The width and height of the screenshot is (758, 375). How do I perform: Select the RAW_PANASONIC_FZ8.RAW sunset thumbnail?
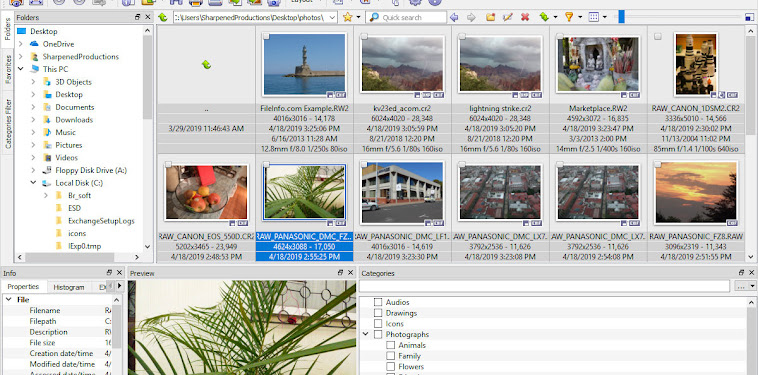pyautogui.click(x=696, y=192)
